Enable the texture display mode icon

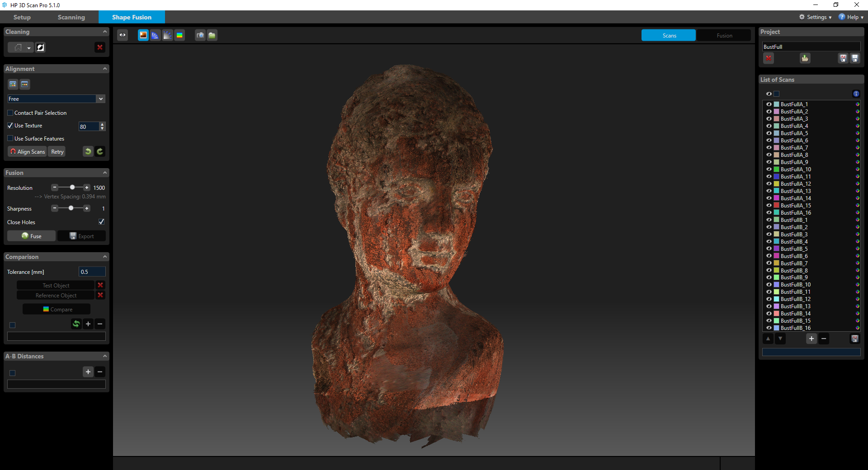click(x=143, y=35)
